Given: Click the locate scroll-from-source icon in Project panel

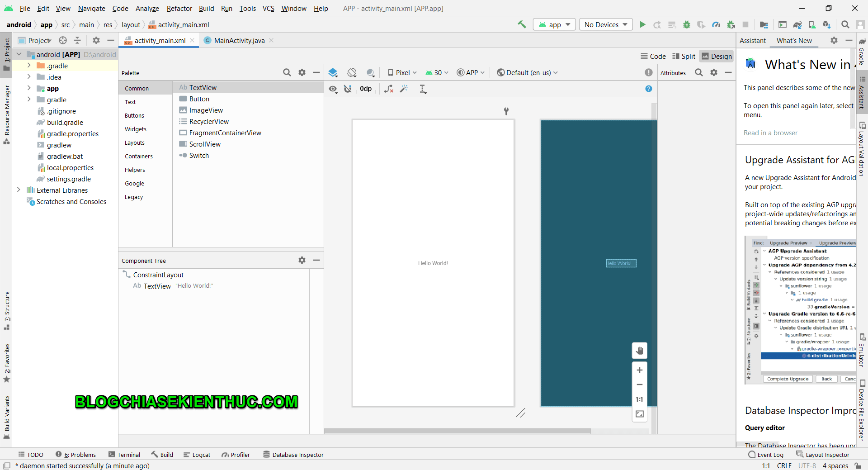Looking at the screenshot, I should pos(63,40).
